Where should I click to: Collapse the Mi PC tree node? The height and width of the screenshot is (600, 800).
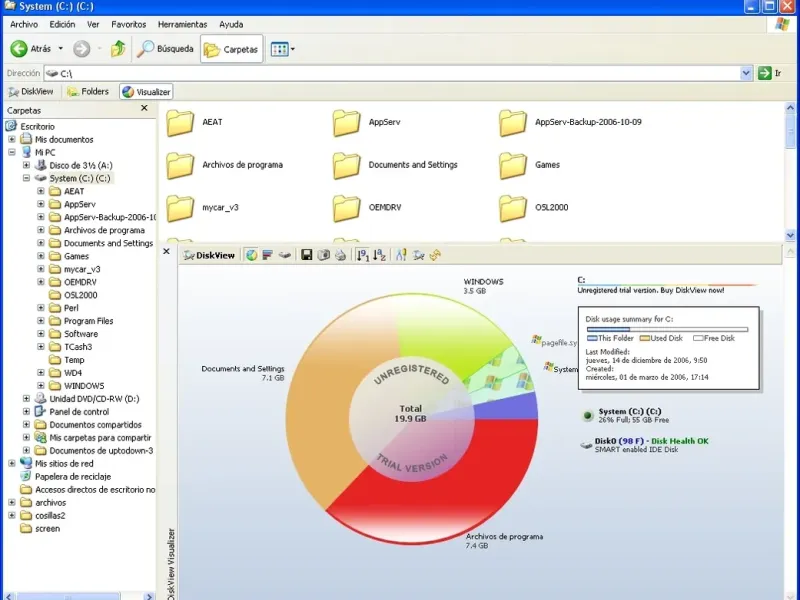pyautogui.click(x=12, y=152)
